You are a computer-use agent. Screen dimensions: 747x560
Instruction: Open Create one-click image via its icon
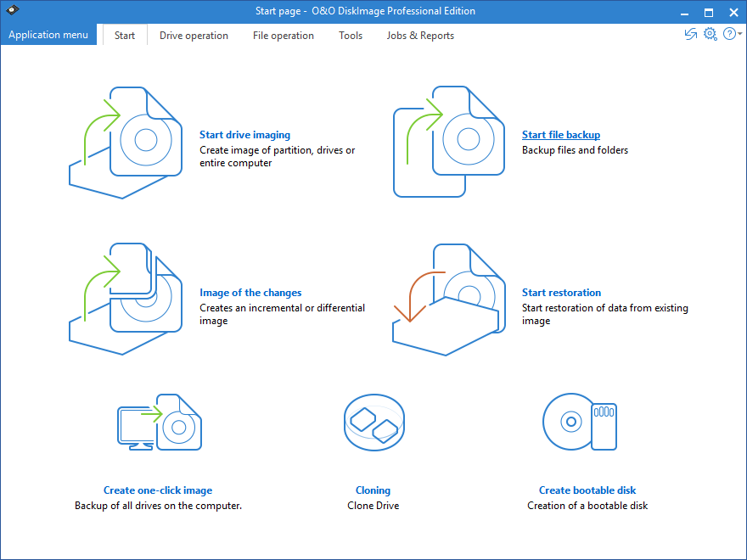[158, 422]
